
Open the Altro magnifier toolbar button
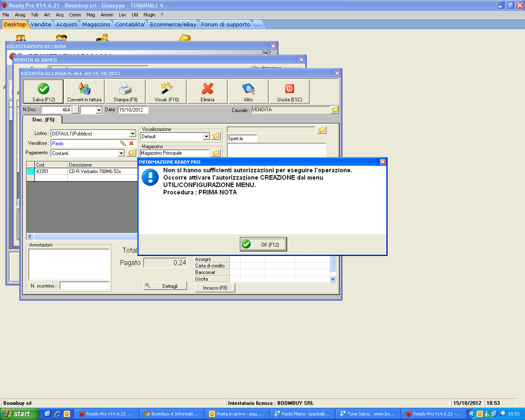[249, 91]
